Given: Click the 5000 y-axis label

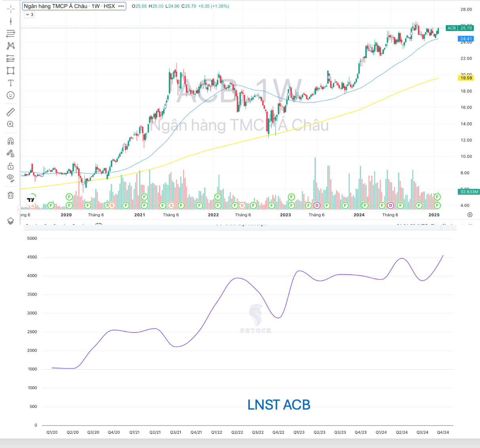Looking at the screenshot, I should (x=32, y=238).
